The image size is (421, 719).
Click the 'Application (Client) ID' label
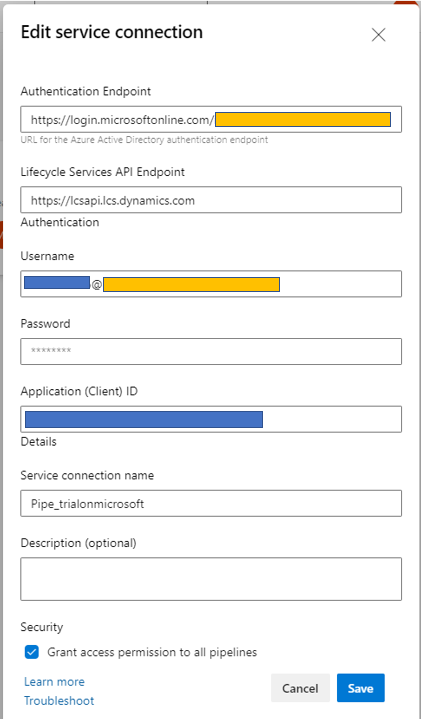[x=79, y=391]
